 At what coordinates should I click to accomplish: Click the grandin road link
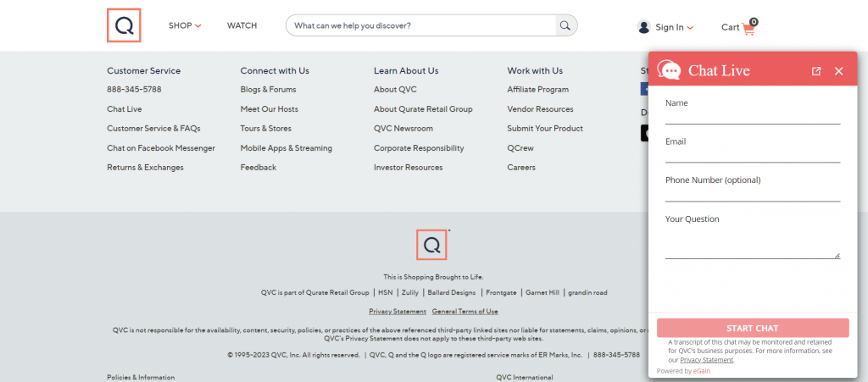(587, 292)
